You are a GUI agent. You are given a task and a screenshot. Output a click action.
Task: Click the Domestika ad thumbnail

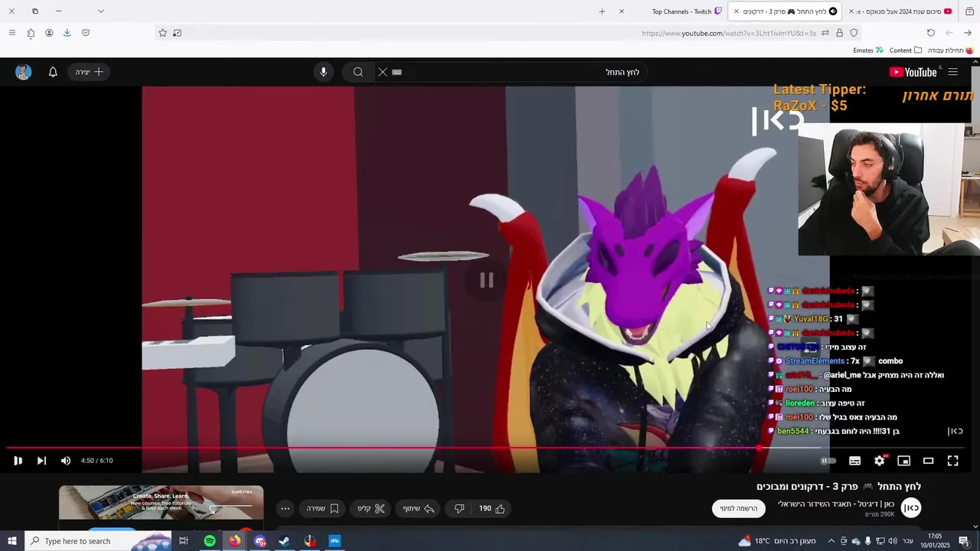(x=161, y=503)
